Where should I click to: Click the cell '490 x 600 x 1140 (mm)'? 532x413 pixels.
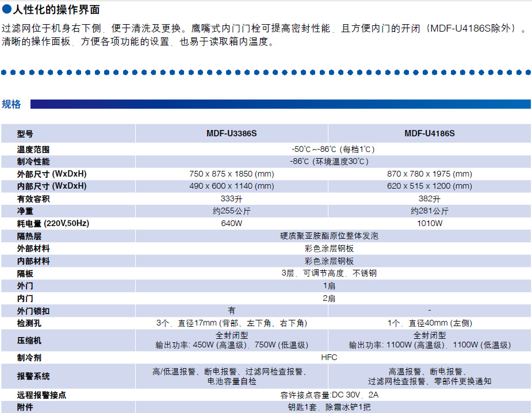click(x=232, y=186)
